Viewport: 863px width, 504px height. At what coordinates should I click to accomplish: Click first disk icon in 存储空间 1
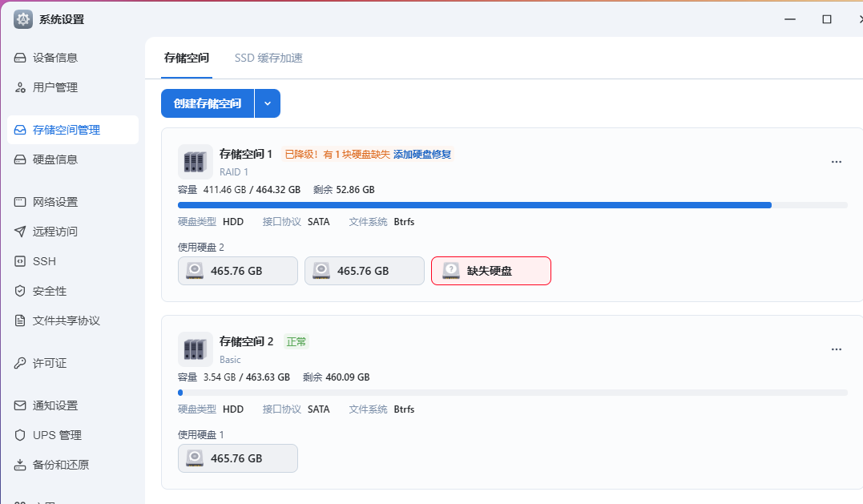click(x=194, y=271)
